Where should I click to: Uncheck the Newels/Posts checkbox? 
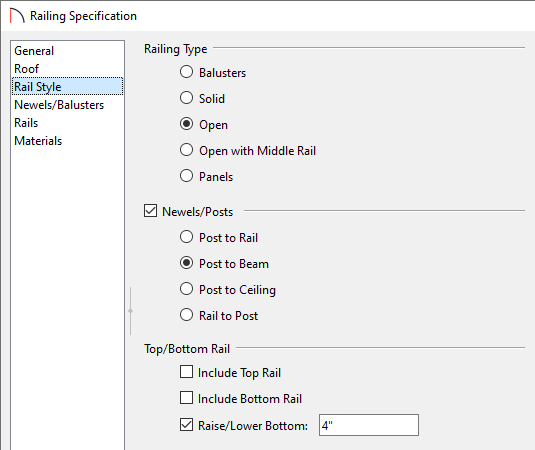(x=150, y=211)
